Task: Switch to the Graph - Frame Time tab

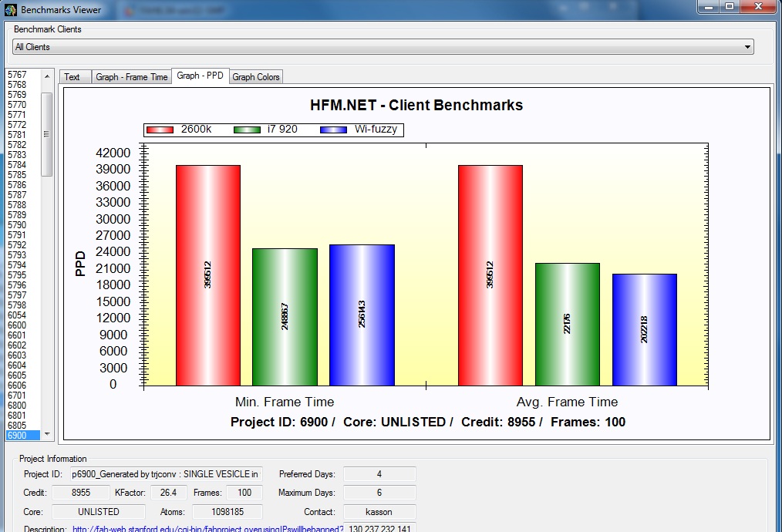Action: [131, 77]
